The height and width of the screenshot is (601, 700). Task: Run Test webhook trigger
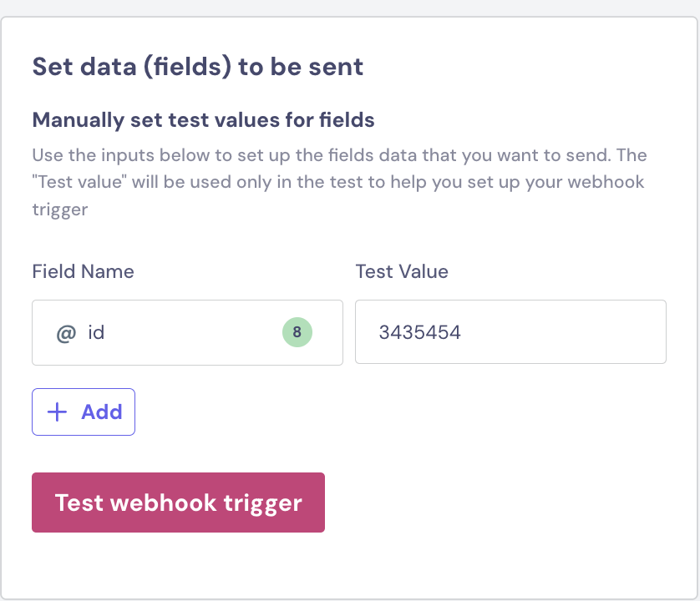click(178, 503)
